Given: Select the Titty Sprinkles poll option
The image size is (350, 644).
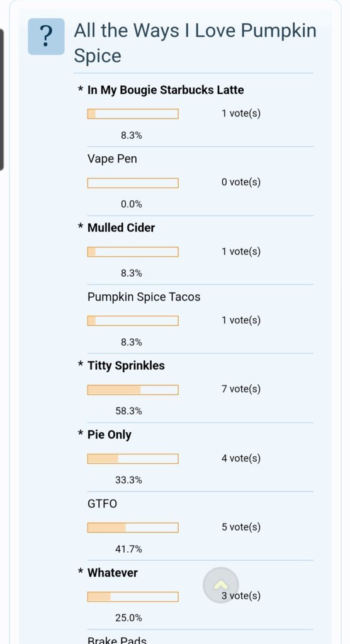Looking at the screenshot, I should pyautogui.click(x=126, y=365).
